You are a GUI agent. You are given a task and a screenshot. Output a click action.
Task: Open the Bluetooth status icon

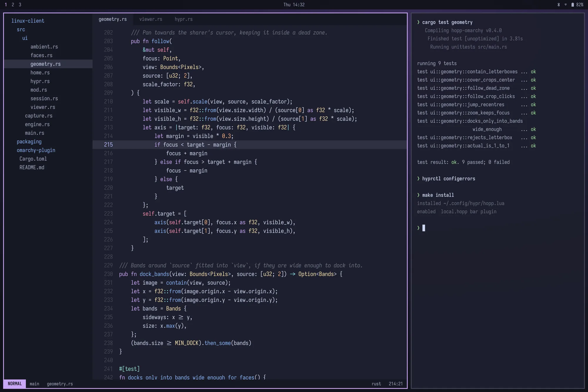(558, 5)
